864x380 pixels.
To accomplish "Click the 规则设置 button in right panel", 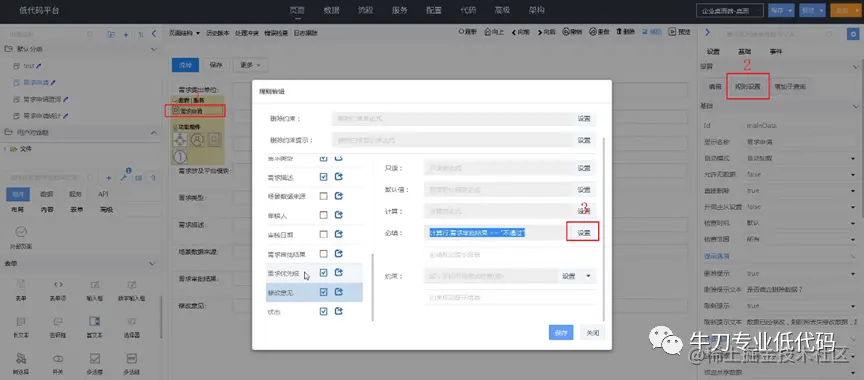I will 747,86.
